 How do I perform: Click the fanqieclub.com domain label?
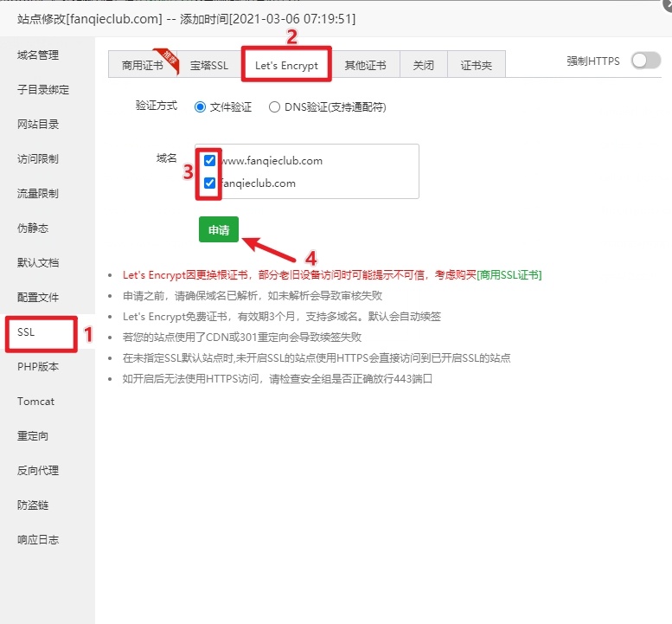pyautogui.click(x=258, y=183)
